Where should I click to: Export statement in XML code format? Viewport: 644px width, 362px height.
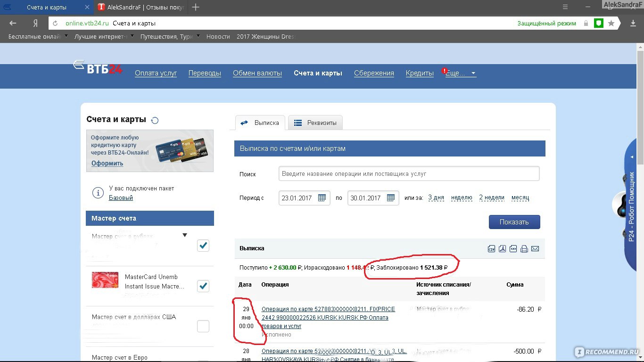(x=513, y=249)
